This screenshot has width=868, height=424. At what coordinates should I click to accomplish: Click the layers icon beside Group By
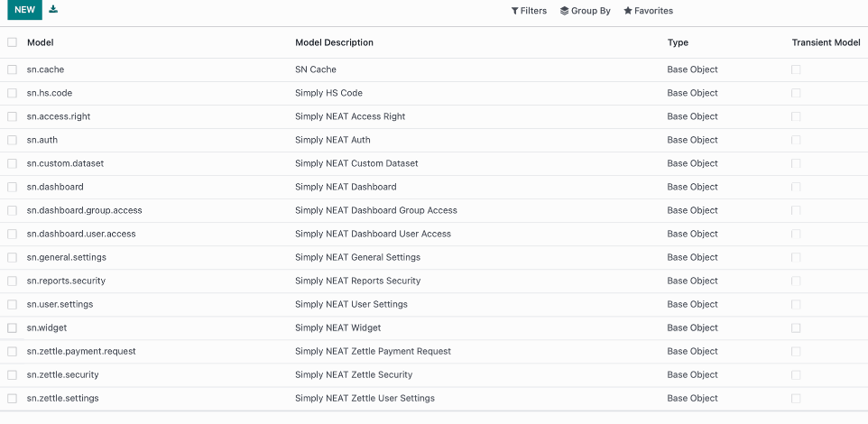(x=564, y=11)
